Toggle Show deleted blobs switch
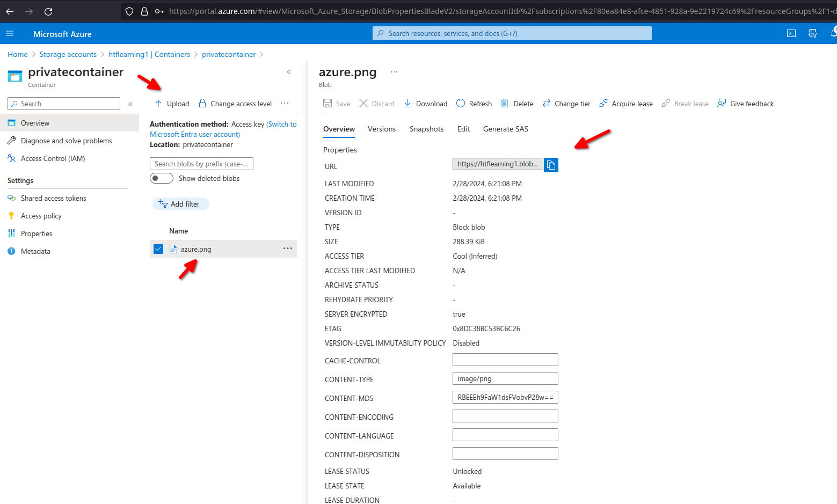The height and width of the screenshot is (504, 837). coord(162,178)
